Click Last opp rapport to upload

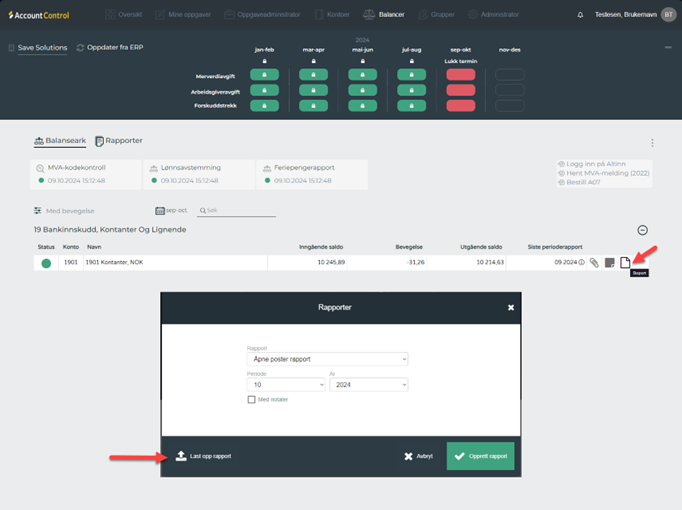tap(203, 456)
